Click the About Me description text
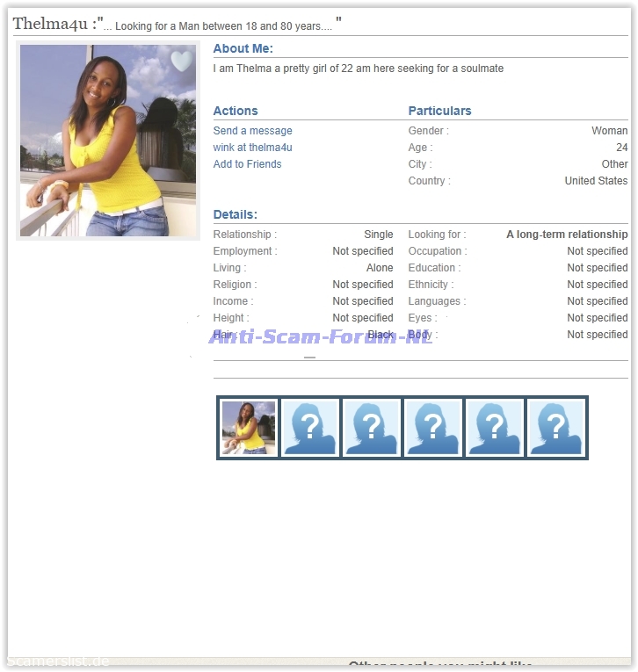 click(x=358, y=69)
